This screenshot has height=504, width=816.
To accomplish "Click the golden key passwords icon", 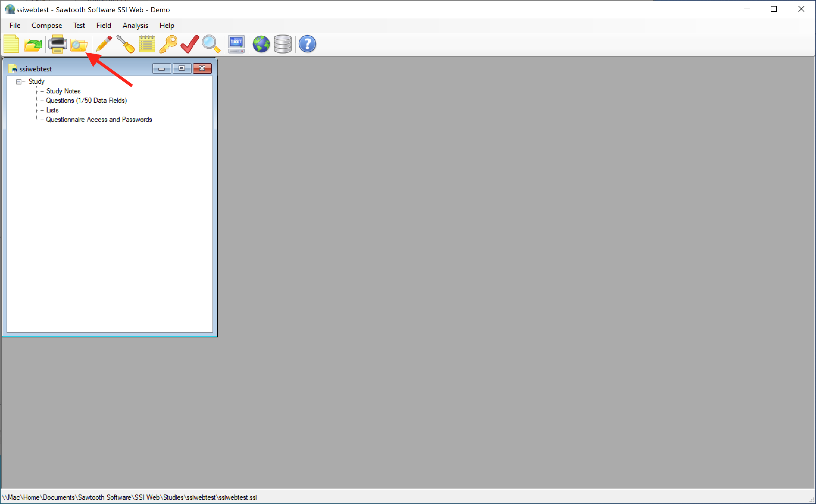I will (168, 44).
